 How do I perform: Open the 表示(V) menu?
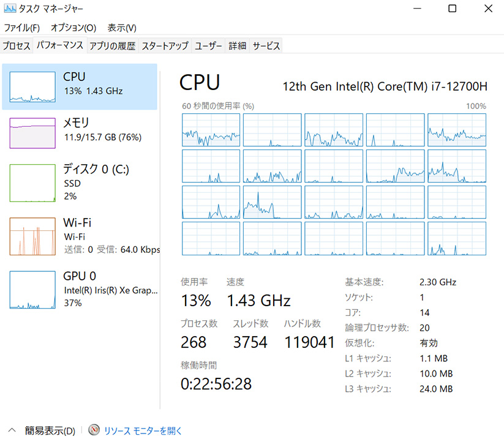click(x=121, y=28)
